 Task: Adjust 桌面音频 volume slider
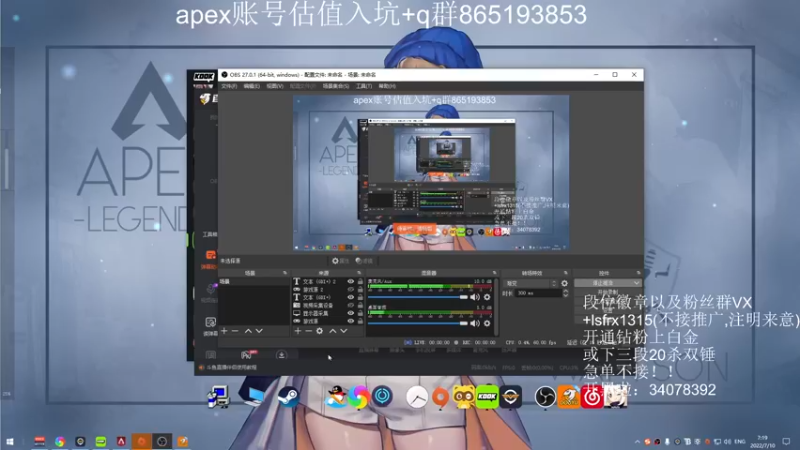(417, 323)
